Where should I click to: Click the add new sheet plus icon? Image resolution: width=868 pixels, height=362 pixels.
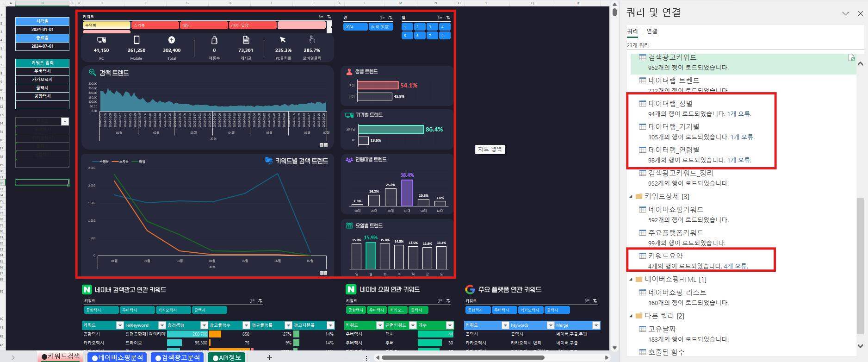(269, 357)
